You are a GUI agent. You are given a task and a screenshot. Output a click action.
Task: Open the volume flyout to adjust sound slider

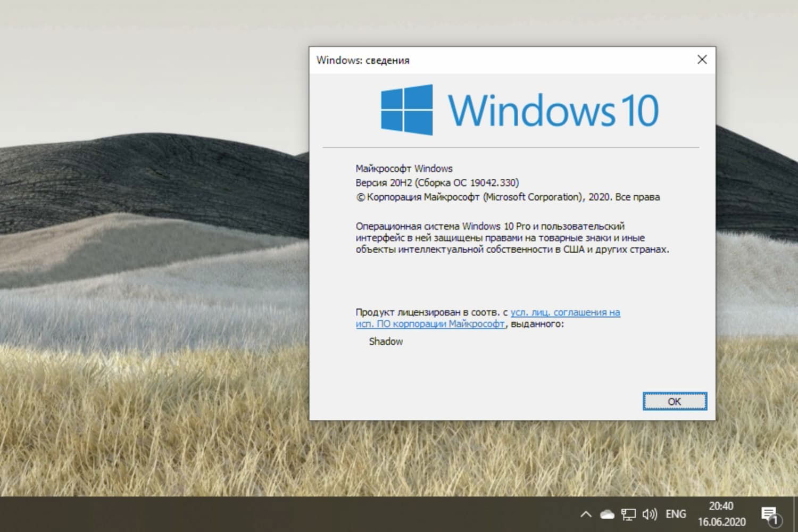point(650,514)
